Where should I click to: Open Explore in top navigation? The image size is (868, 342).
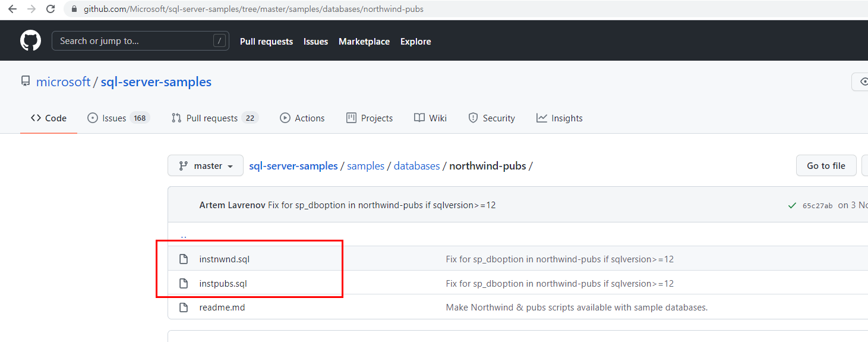[x=416, y=42]
